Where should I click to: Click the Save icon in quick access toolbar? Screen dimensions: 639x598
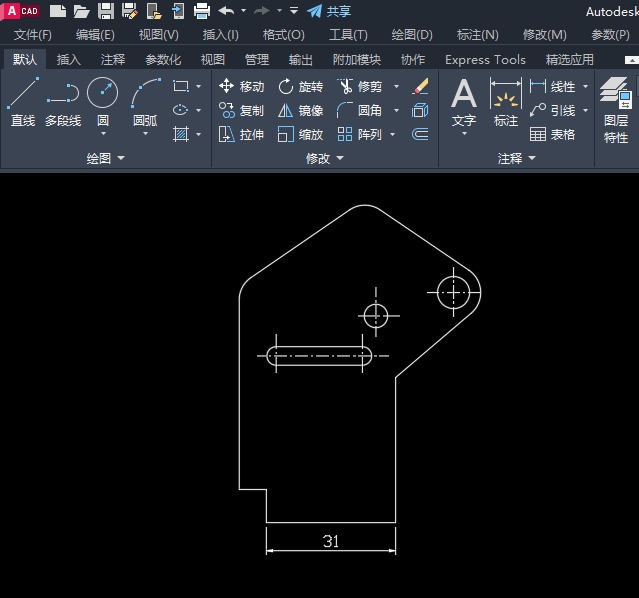105,11
